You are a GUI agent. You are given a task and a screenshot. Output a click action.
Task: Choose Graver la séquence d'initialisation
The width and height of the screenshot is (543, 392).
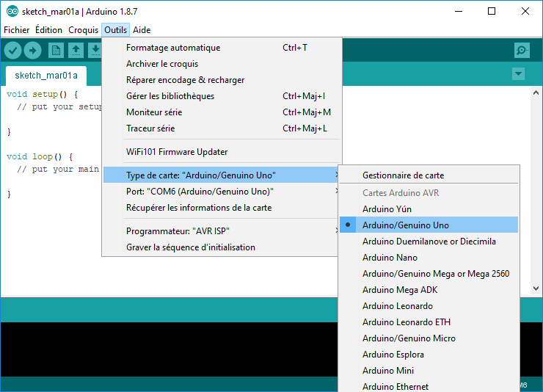[x=221, y=247]
